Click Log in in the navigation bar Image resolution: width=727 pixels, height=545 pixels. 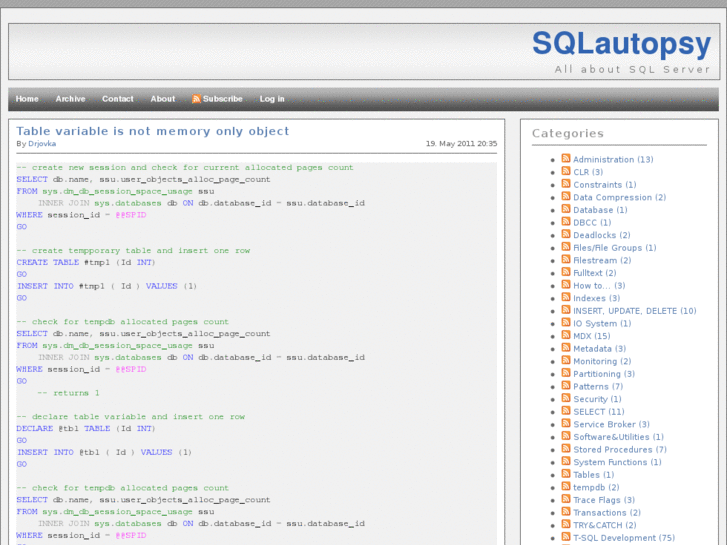coord(272,99)
